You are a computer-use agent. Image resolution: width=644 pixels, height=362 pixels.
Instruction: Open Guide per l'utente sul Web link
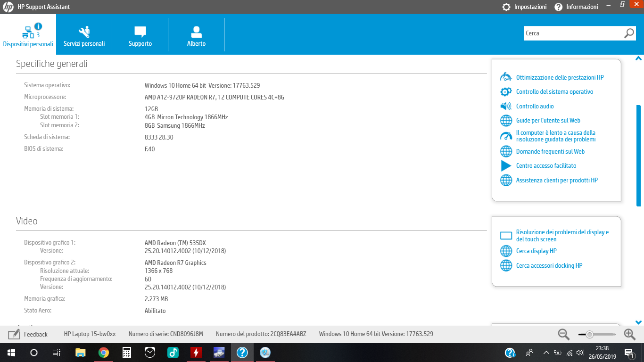[548, 121]
